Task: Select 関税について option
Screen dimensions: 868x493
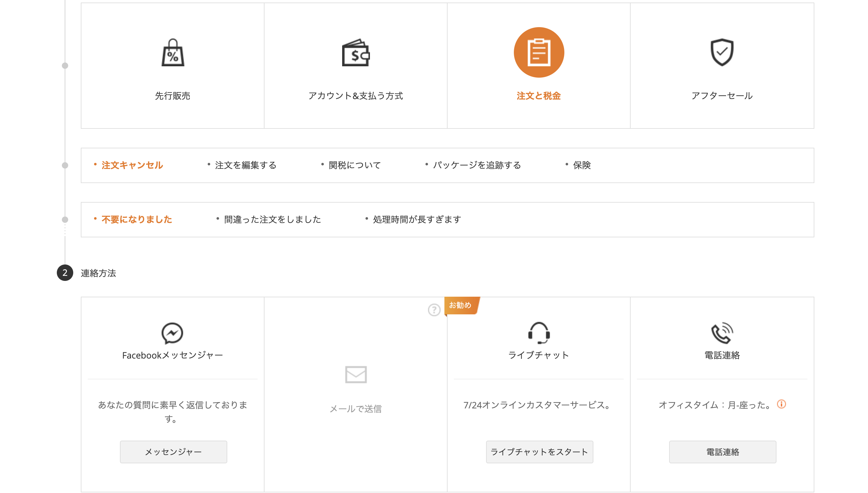Action: pos(354,165)
